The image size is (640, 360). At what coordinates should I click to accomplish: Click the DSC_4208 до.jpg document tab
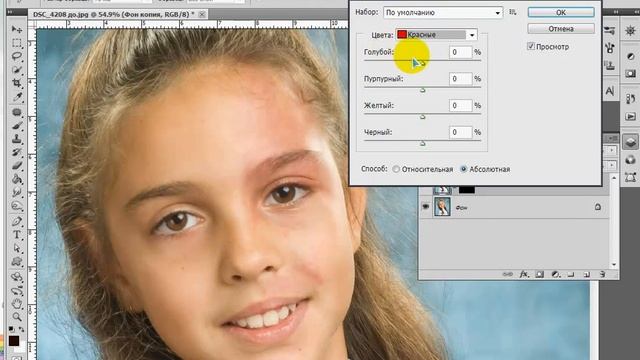(x=113, y=14)
